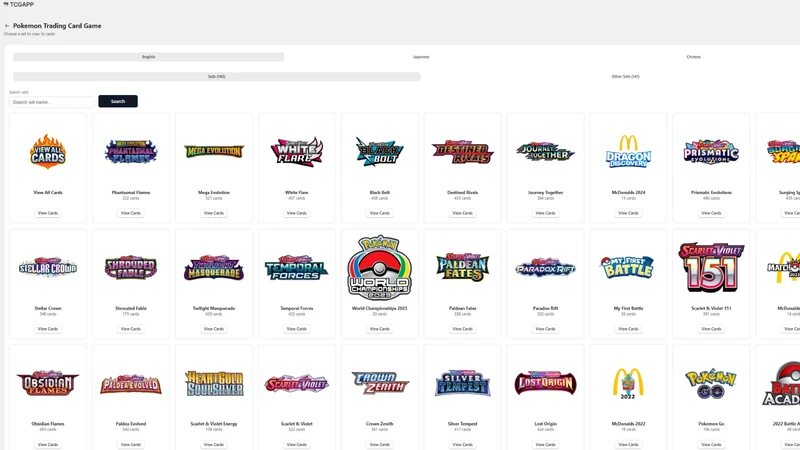Click View Cards under Paldean Fates
The width and height of the screenshot is (800, 450).
(462, 329)
